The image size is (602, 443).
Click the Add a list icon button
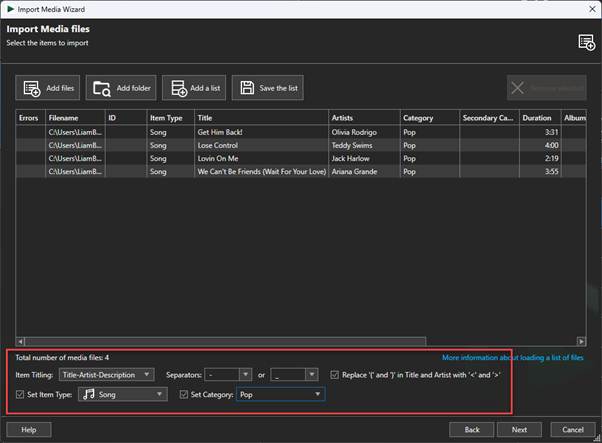click(177, 88)
